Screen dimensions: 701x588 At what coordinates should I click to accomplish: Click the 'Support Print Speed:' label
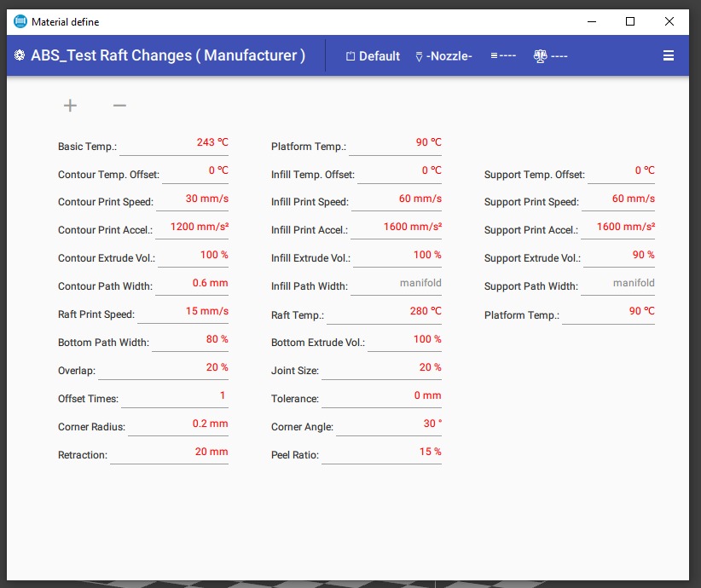tap(531, 202)
